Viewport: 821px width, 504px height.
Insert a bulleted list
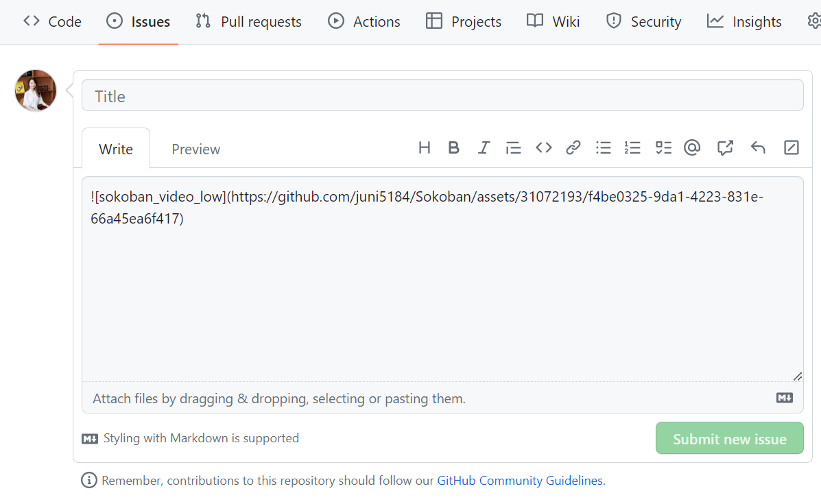603,148
